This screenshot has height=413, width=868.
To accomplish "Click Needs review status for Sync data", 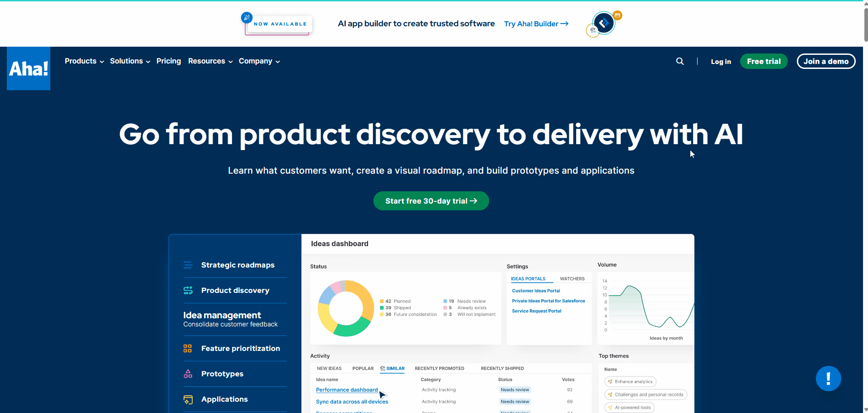I will point(515,402).
